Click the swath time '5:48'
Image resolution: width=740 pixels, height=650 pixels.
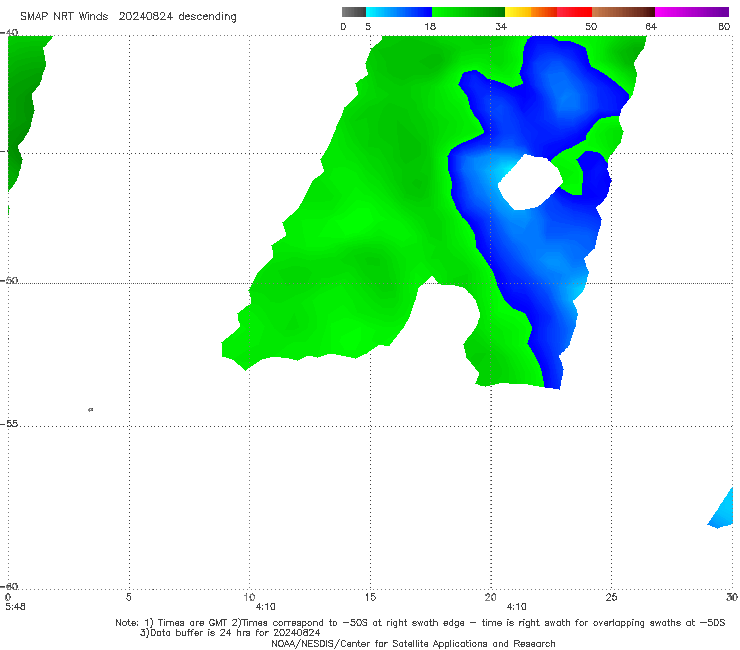[x=16, y=607]
